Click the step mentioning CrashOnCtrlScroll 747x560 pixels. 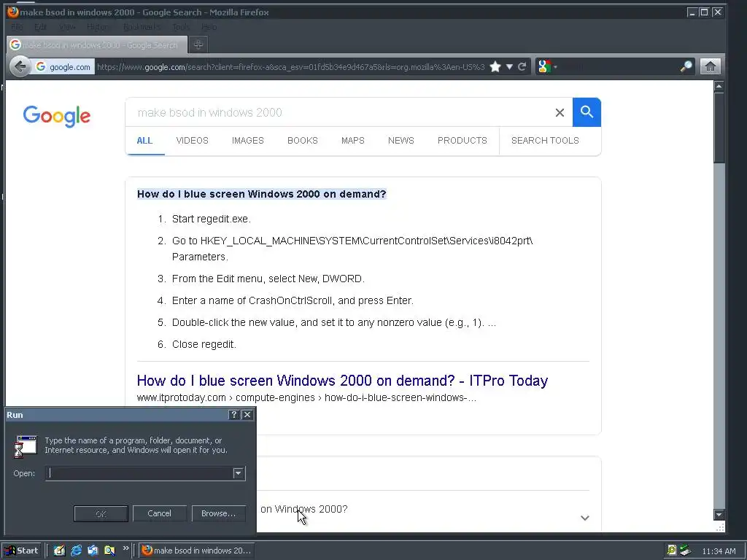point(293,300)
